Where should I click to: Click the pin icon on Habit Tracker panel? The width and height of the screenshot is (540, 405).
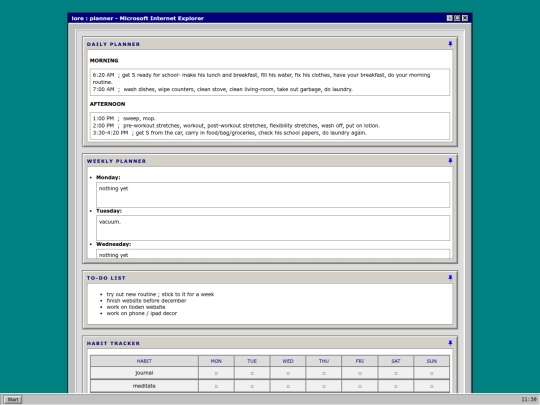[x=450, y=343]
